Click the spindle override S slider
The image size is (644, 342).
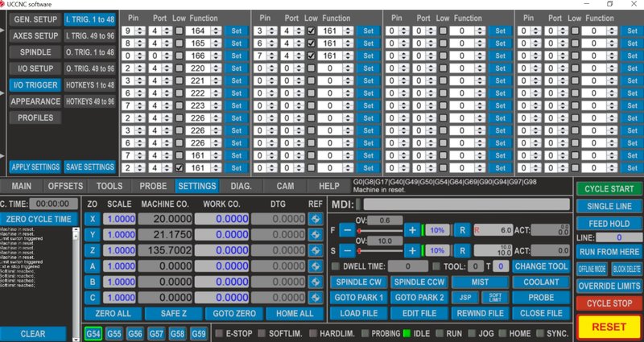click(380, 250)
